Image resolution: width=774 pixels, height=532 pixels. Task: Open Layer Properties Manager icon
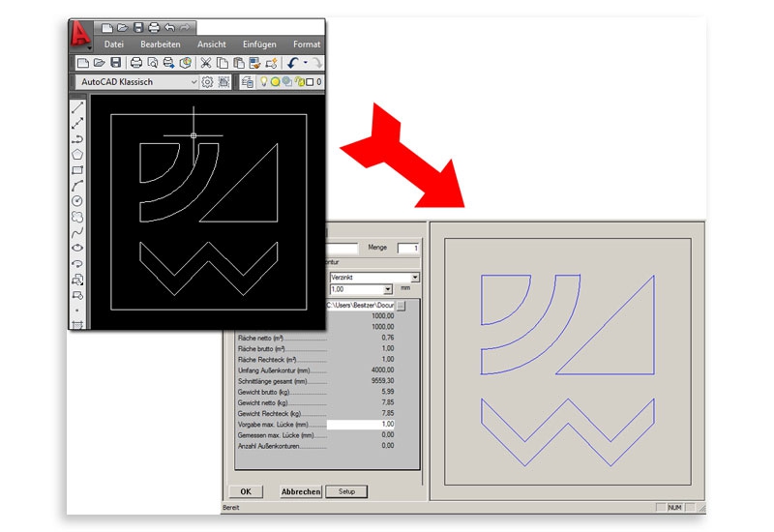pyautogui.click(x=248, y=82)
